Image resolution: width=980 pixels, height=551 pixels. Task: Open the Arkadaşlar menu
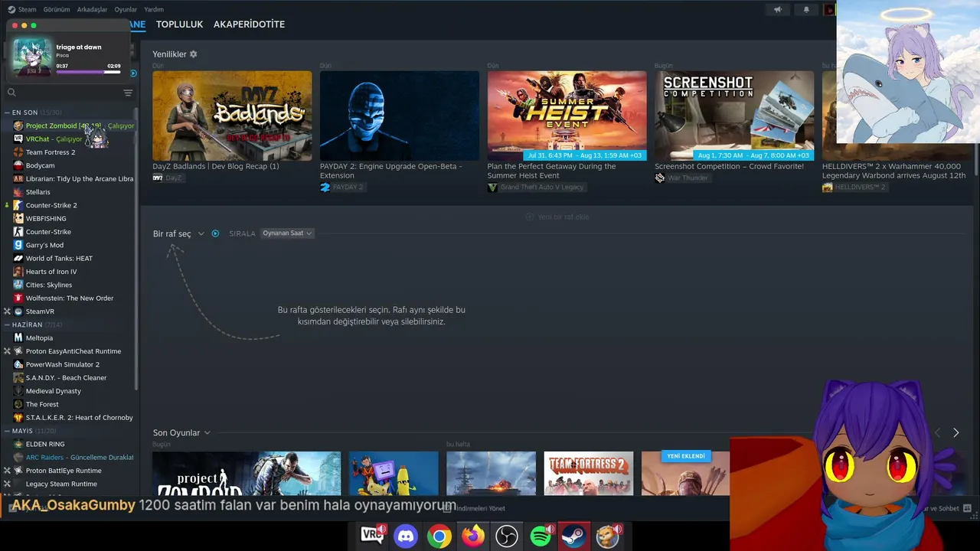click(93, 9)
